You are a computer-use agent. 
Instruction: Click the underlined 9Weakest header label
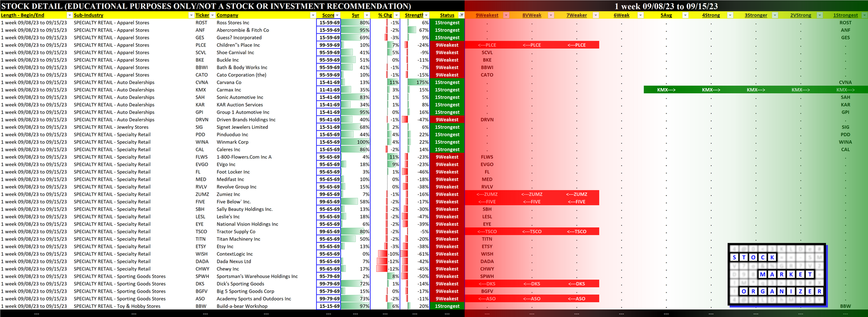coord(487,15)
